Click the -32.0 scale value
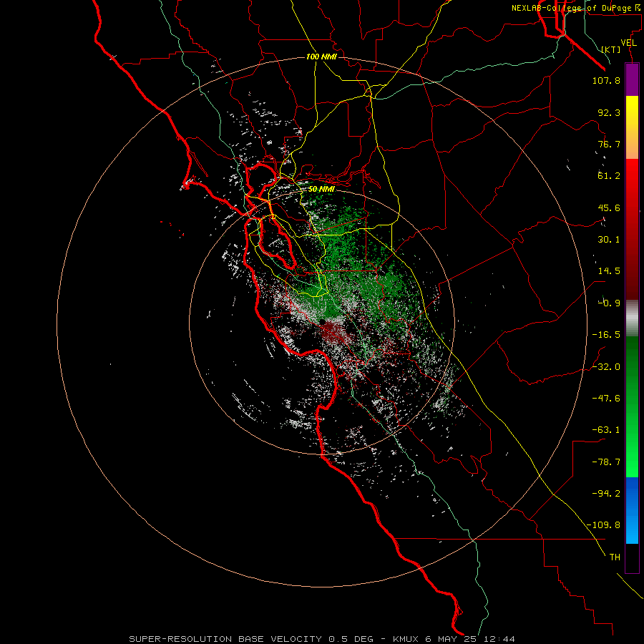 606,367
